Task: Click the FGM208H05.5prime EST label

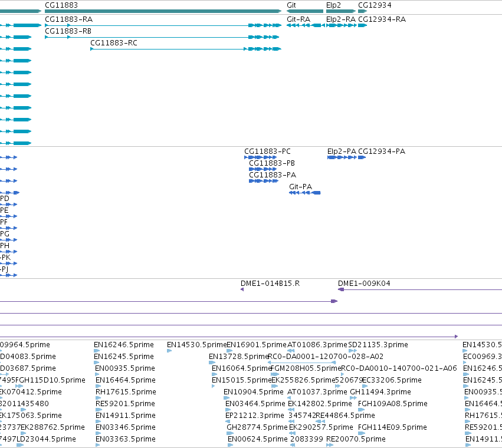Action: [x=306, y=368]
